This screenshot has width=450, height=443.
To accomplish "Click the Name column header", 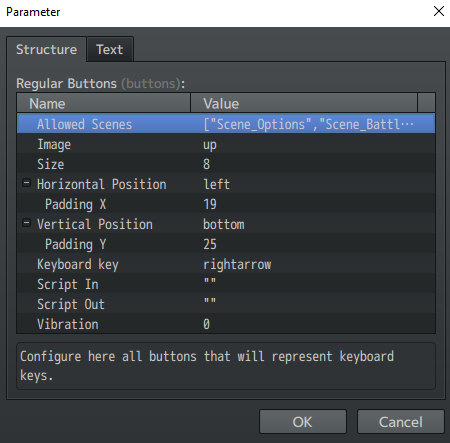I will [104, 103].
